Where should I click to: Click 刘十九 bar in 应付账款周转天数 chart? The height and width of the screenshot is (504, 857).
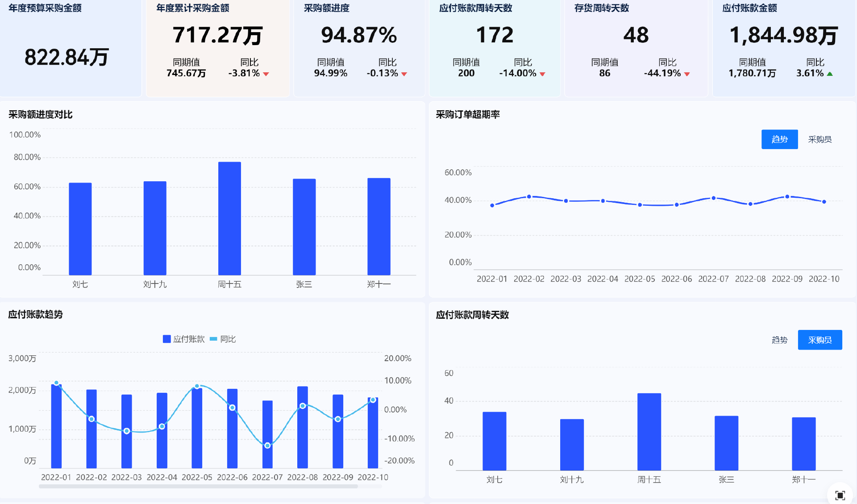(x=572, y=444)
